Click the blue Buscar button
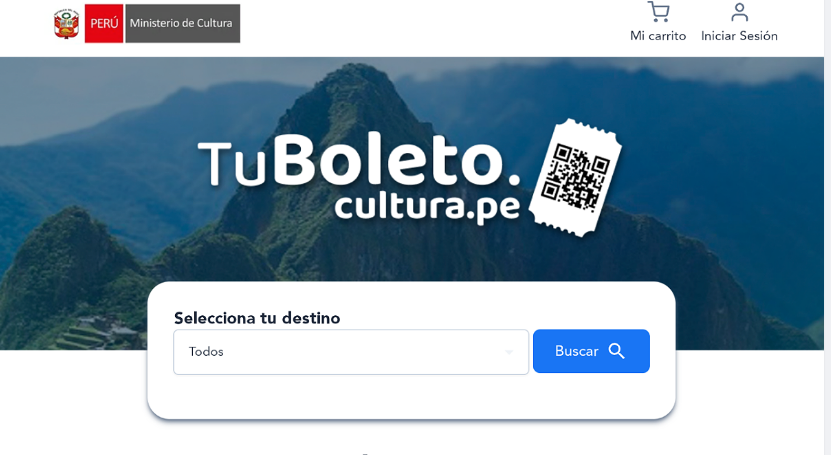The height and width of the screenshot is (455, 831). coord(591,351)
